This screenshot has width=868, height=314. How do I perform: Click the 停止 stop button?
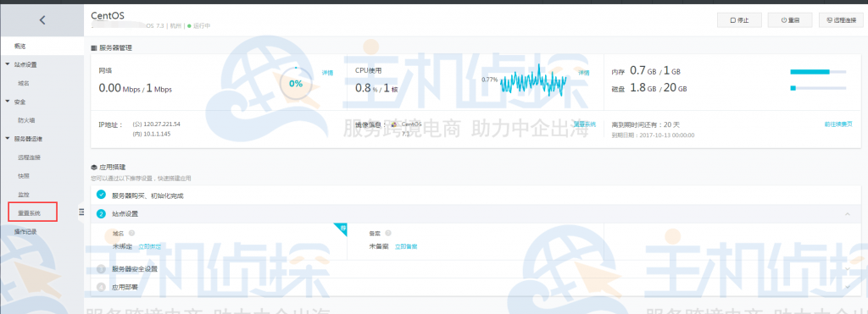(x=739, y=20)
